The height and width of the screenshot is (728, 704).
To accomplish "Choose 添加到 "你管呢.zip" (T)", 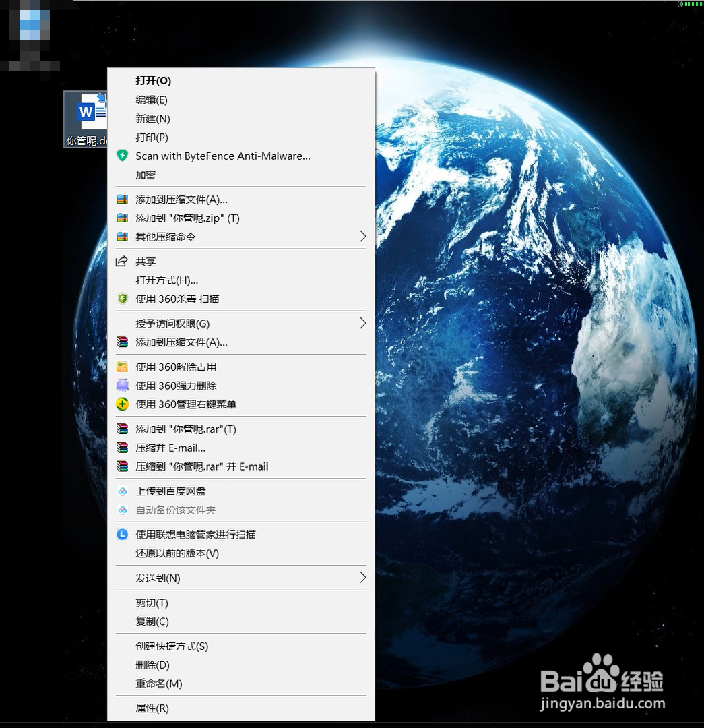I will point(241,218).
